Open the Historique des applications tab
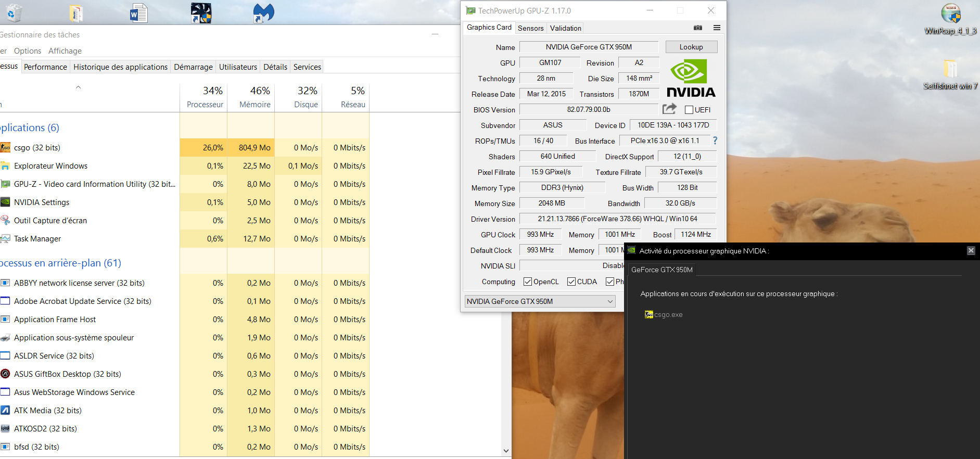The height and width of the screenshot is (459, 980). click(120, 67)
